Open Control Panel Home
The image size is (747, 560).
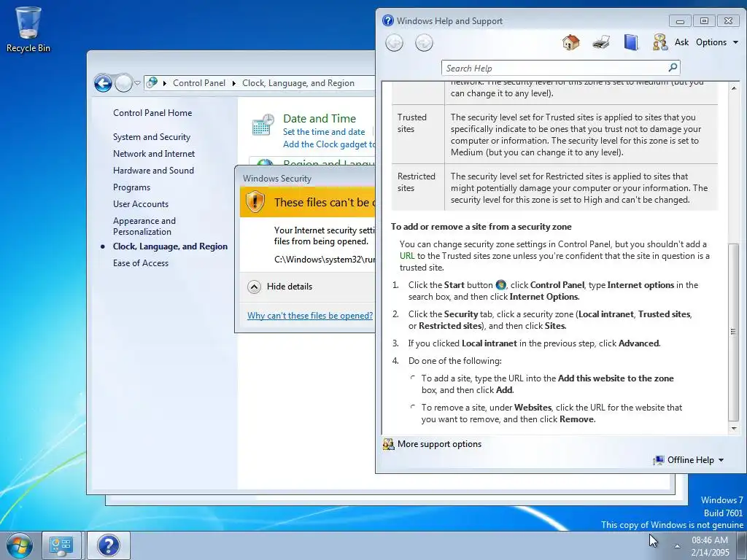point(152,113)
